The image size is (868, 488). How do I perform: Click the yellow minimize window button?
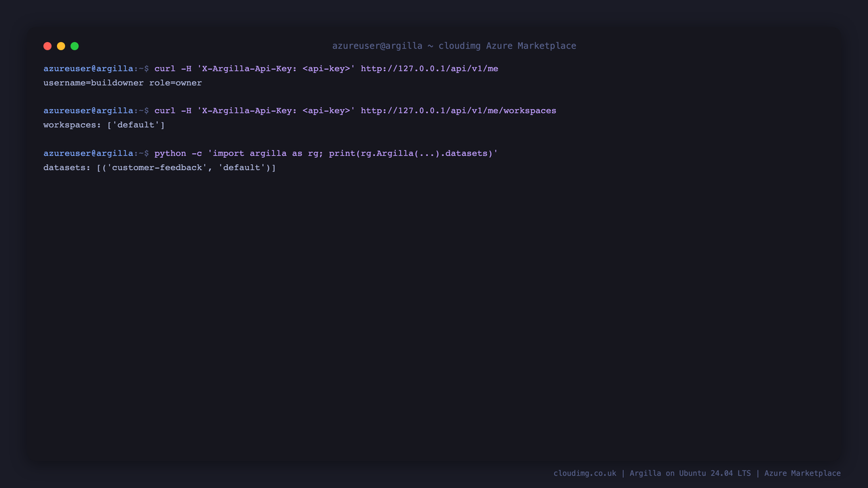(x=61, y=46)
